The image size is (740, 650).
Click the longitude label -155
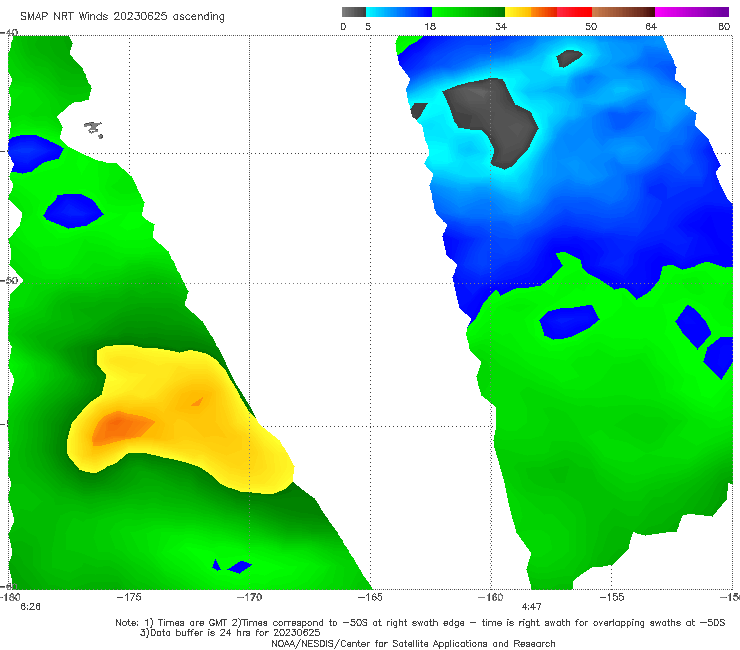pyautogui.click(x=611, y=597)
